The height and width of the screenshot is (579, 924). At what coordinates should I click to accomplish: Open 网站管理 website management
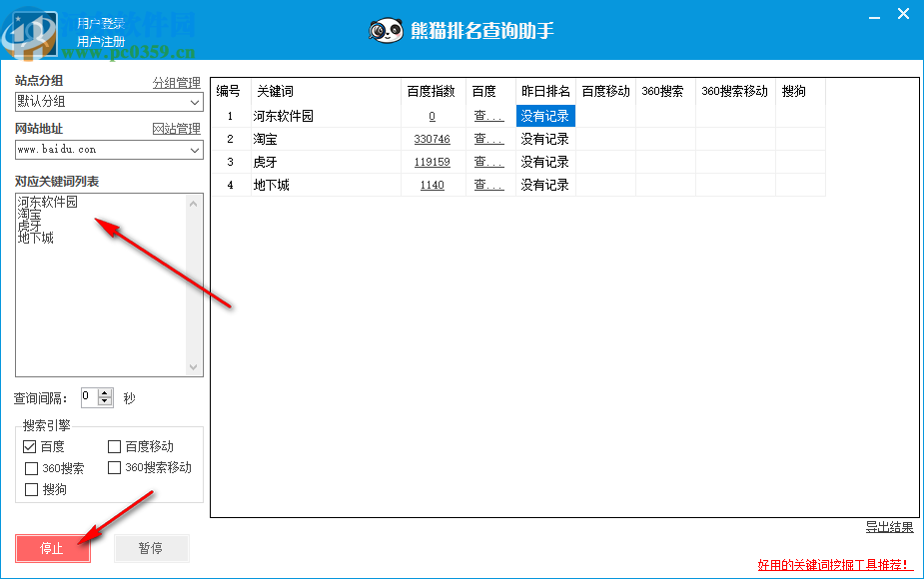(x=176, y=129)
